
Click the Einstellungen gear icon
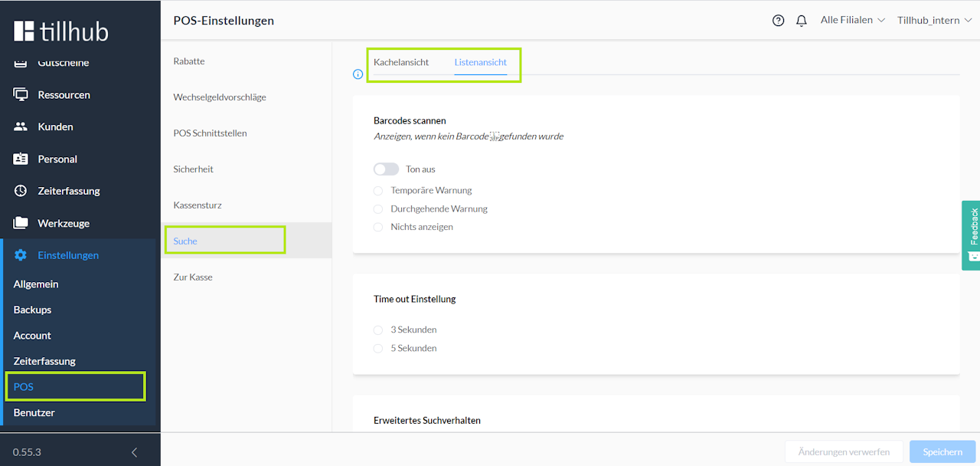pos(21,255)
